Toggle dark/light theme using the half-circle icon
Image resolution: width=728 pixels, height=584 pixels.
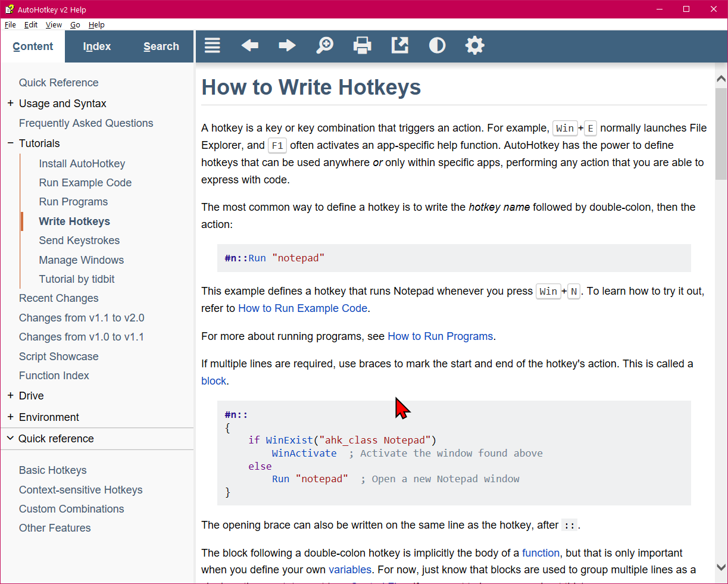437,45
